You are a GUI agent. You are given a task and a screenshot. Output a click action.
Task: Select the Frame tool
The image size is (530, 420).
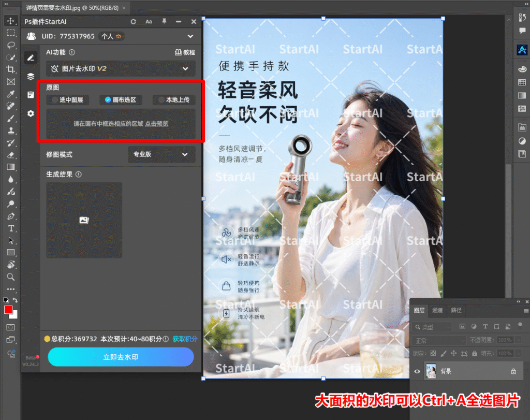pos(10,81)
